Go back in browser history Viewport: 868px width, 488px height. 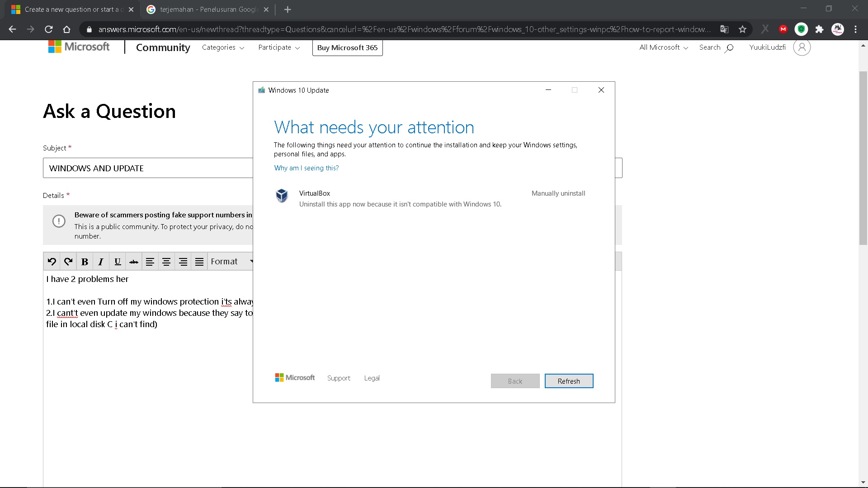[13, 29]
